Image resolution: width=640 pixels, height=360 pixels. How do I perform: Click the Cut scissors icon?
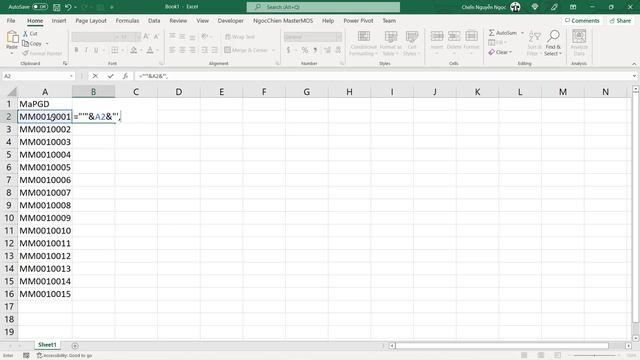pyautogui.click(x=25, y=33)
